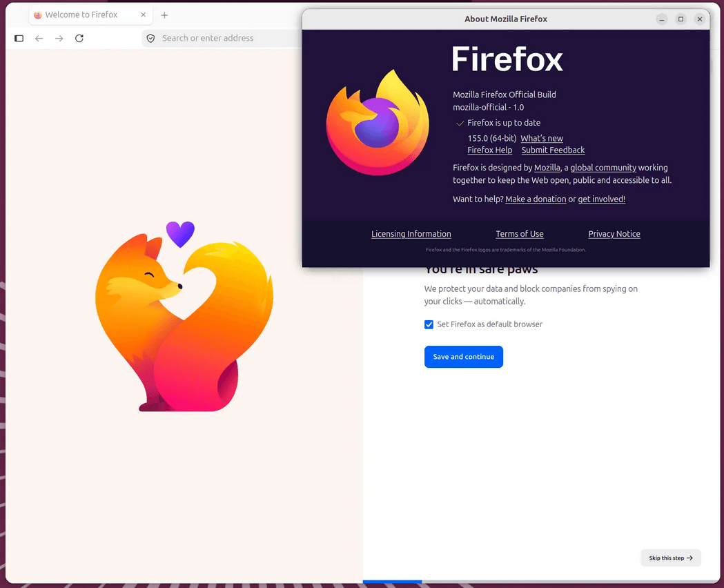Screen dimensions: 724x588
Task: Click the Firefox logo in About dialog
Action: click(378, 122)
